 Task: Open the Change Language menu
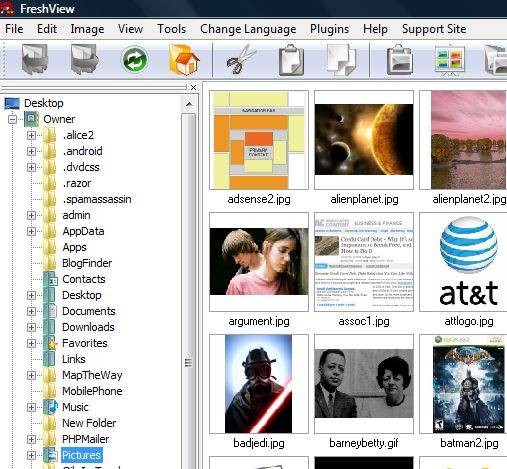pos(248,29)
